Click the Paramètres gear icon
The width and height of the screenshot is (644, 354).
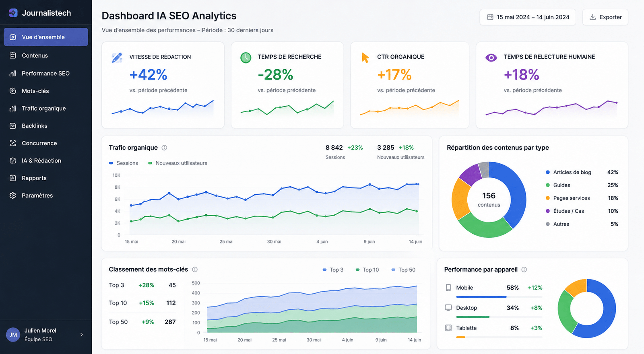click(13, 196)
